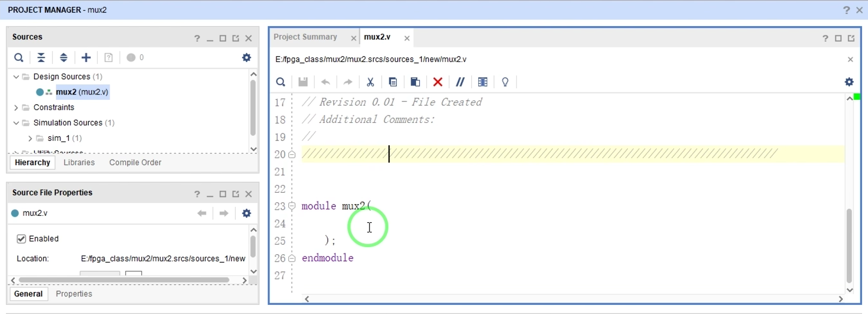Expand sim_1 folder

[30, 138]
